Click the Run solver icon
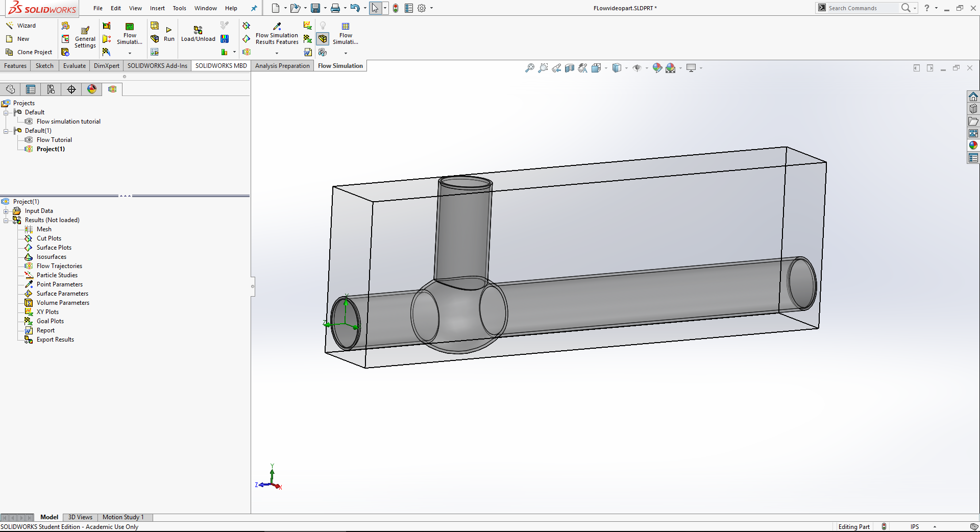Viewport: 980px width, 532px height. point(169,30)
